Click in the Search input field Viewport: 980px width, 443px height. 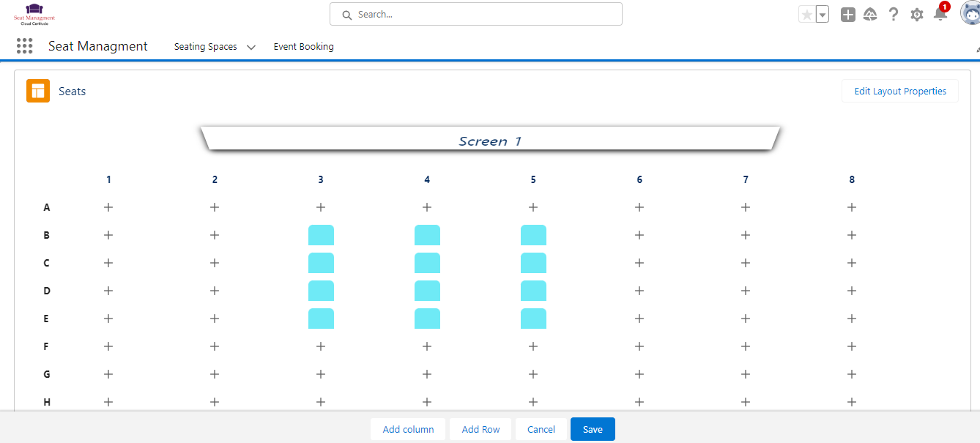[483, 15]
